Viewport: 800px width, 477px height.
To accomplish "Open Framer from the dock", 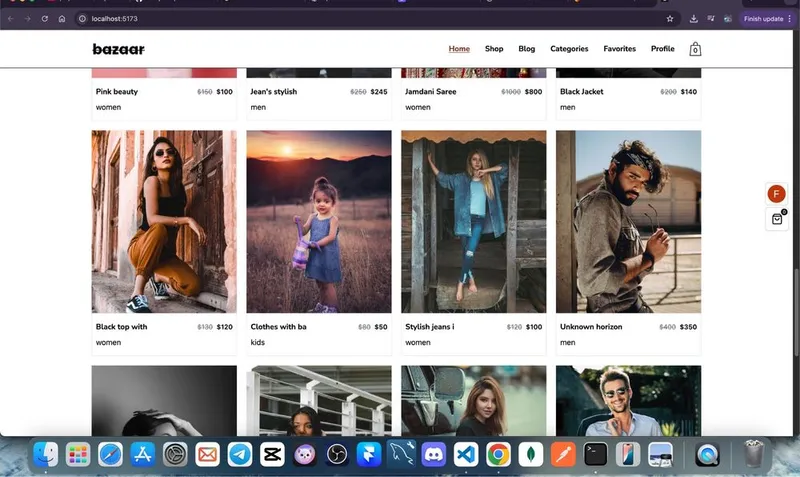I will 369,454.
